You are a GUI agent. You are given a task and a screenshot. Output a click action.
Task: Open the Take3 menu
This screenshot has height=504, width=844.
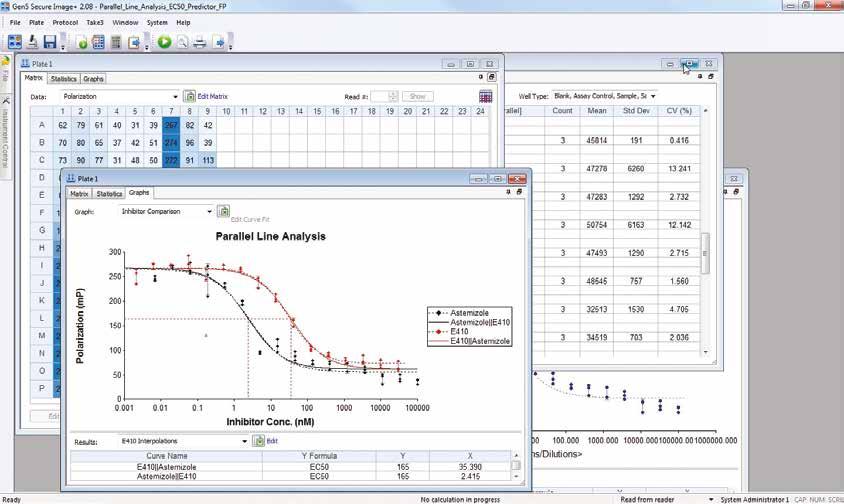click(95, 23)
